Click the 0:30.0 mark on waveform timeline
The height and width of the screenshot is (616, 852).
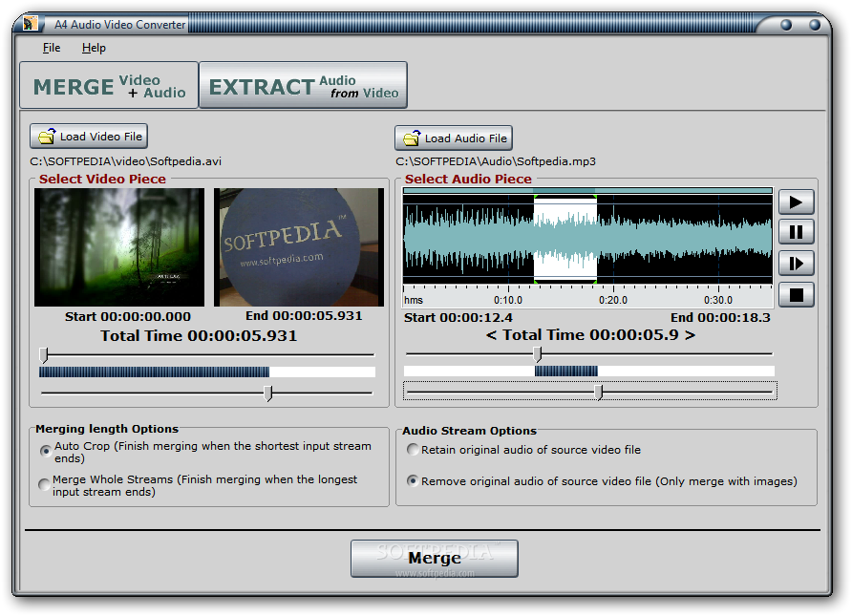tap(717, 301)
